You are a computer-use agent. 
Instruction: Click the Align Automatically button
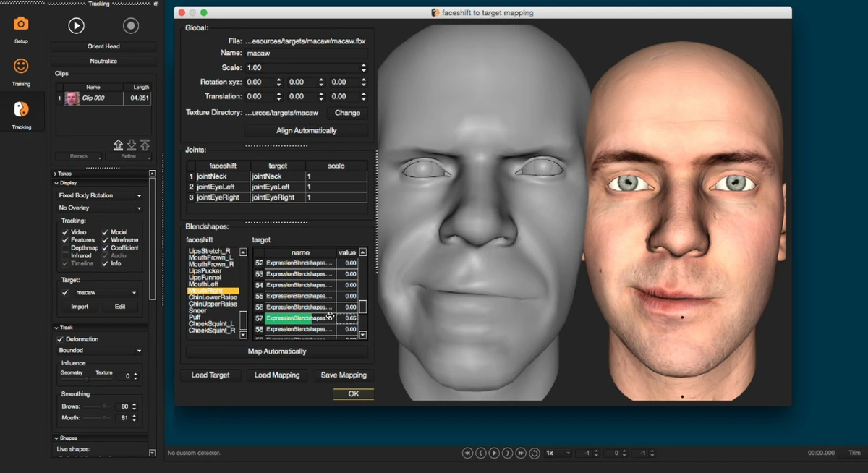306,131
